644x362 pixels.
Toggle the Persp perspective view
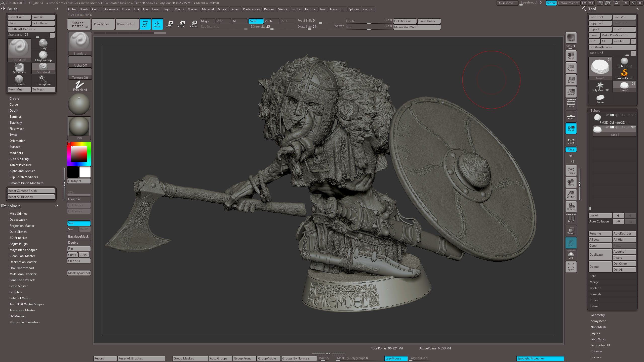click(571, 104)
